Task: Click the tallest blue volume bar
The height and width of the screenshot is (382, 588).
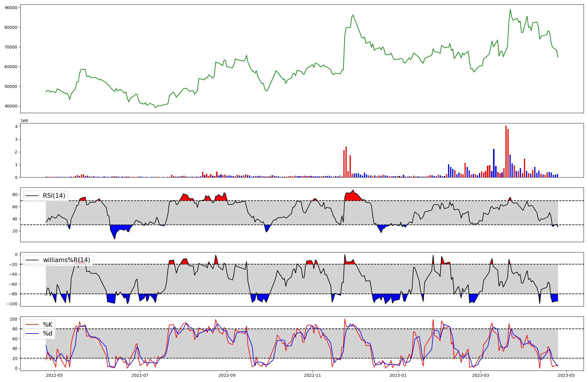Action: [494, 163]
